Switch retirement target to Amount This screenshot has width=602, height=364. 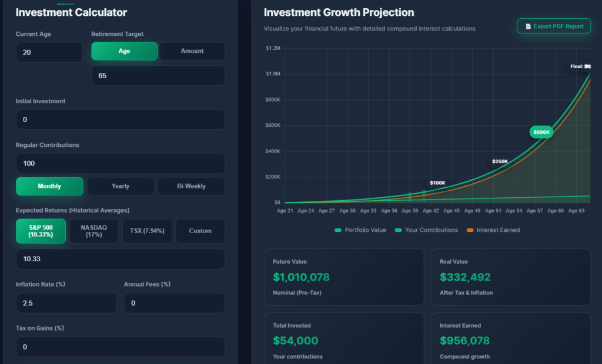192,51
